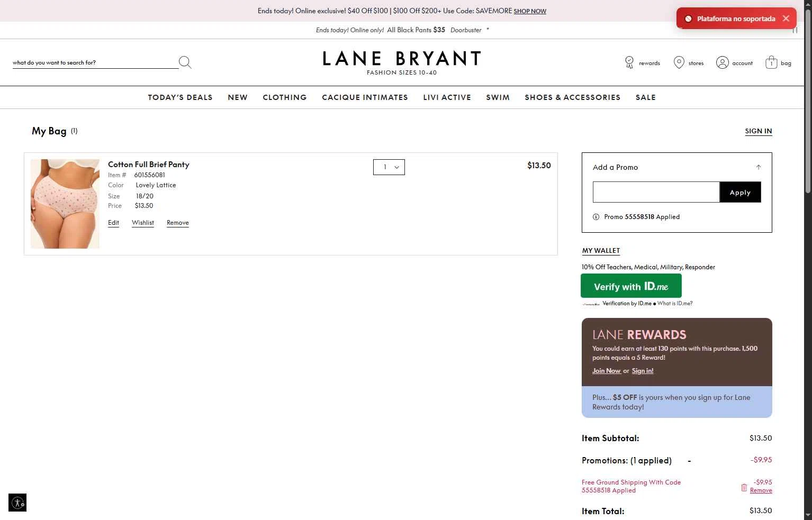Click the Cotton Full Brief Panty title
The height and width of the screenshot is (520, 812).
(148, 165)
